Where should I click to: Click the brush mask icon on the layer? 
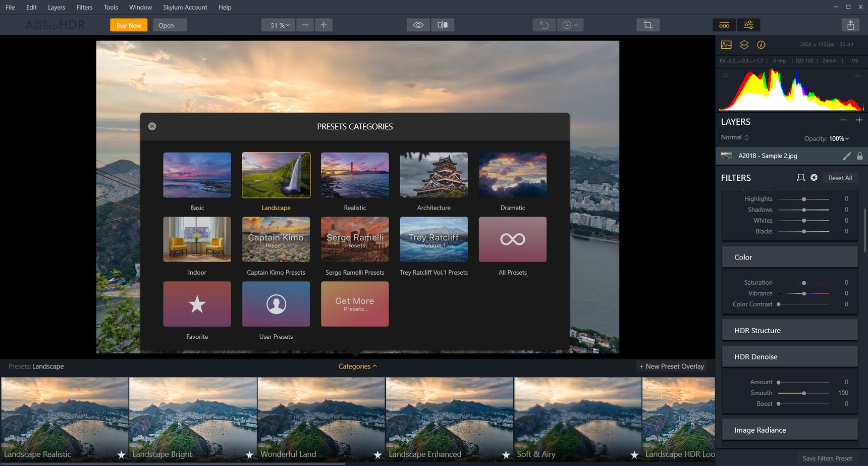tap(847, 156)
